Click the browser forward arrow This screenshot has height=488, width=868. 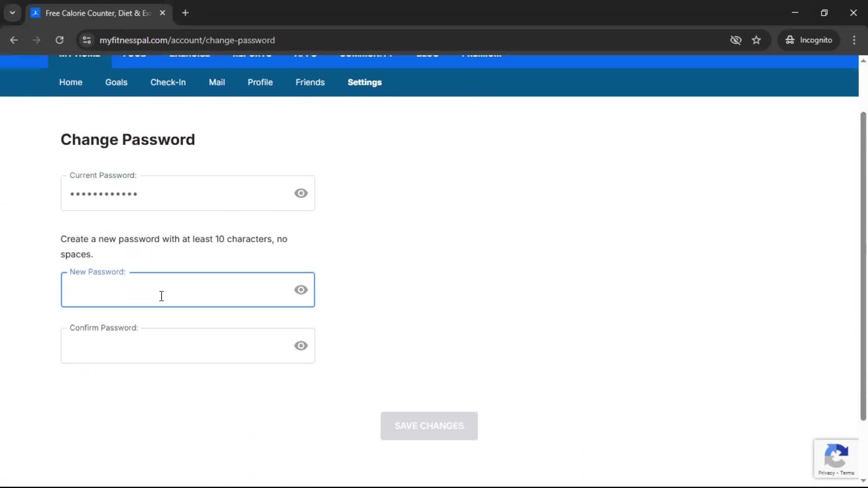point(36,40)
